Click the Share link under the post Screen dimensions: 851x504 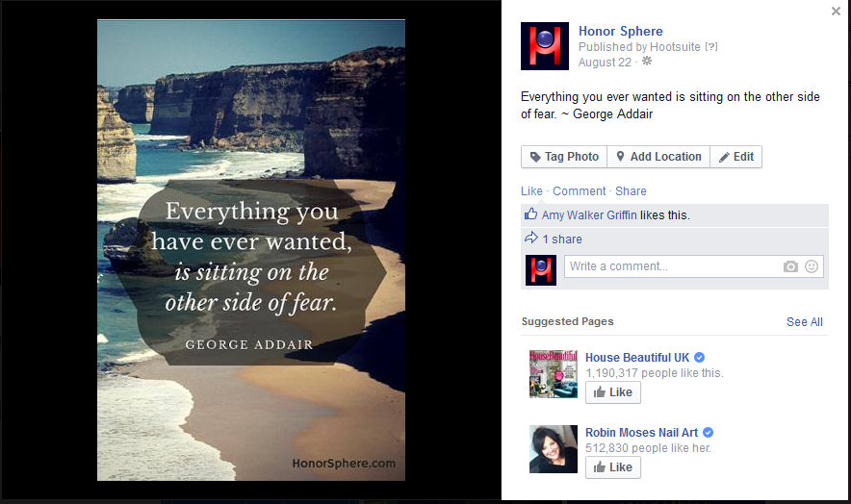click(631, 191)
